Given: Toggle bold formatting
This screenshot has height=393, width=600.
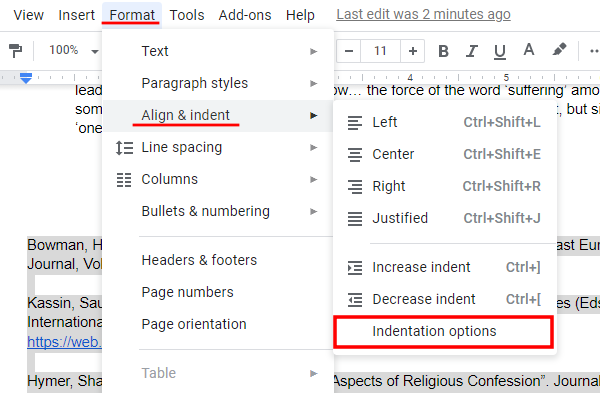Looking at the screenshot, I should pos(443,51).
